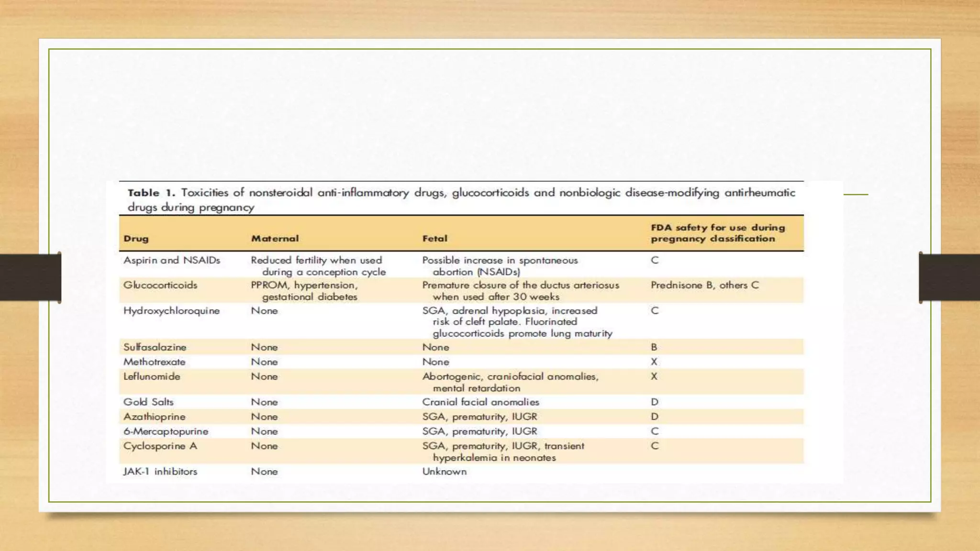Select the JAK-1 inhibitors drug cell
The height and width of the screenshot is (551, 980).
tap(160, 472)
